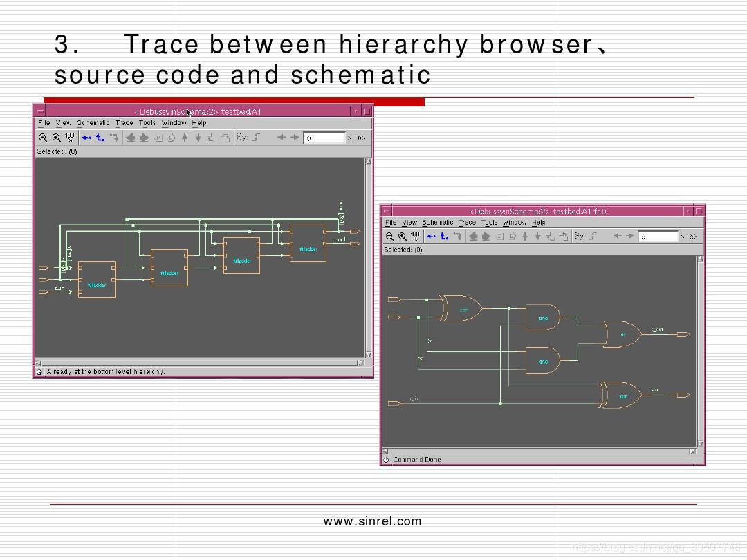Click horizontal scrollbar of testbed.A1.fa0 schematic
The image size is (747, 560).
click(539, 451)
